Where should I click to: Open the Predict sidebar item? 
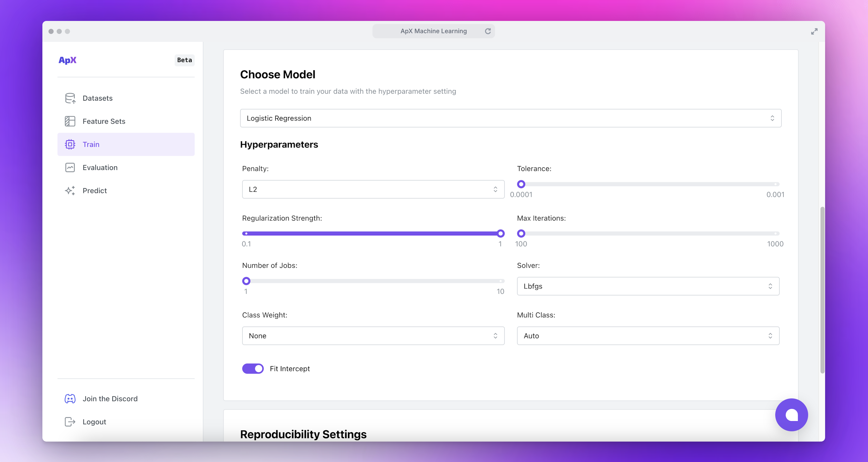click(x=95, y=191)
